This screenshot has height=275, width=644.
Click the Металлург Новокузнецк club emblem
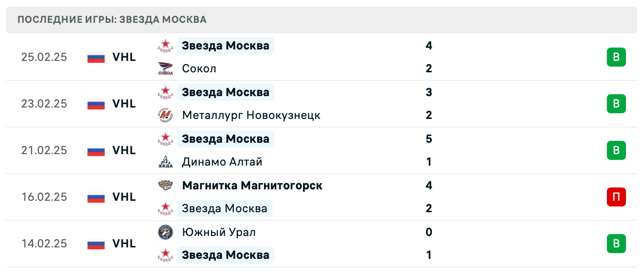[x=166, y=115]
